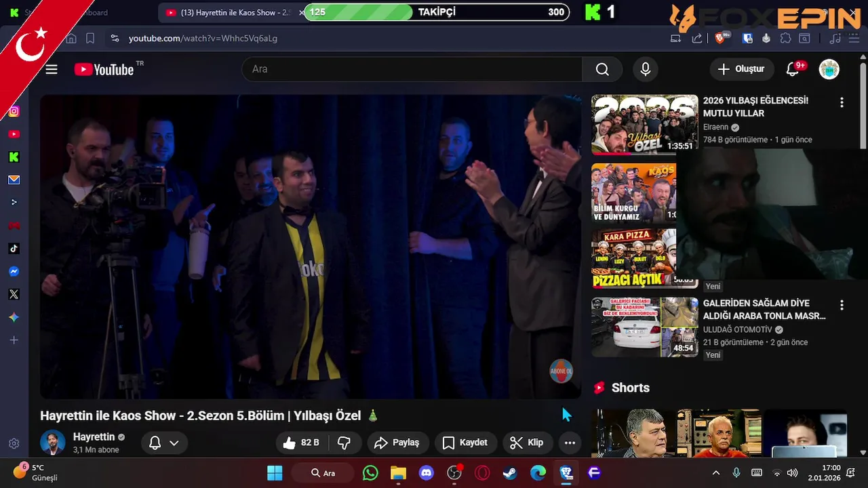This screenshot has width=868, height=488.
Task: Open the ULUDAĞ OTOMOTİV channel link
Action: (737, 329)
